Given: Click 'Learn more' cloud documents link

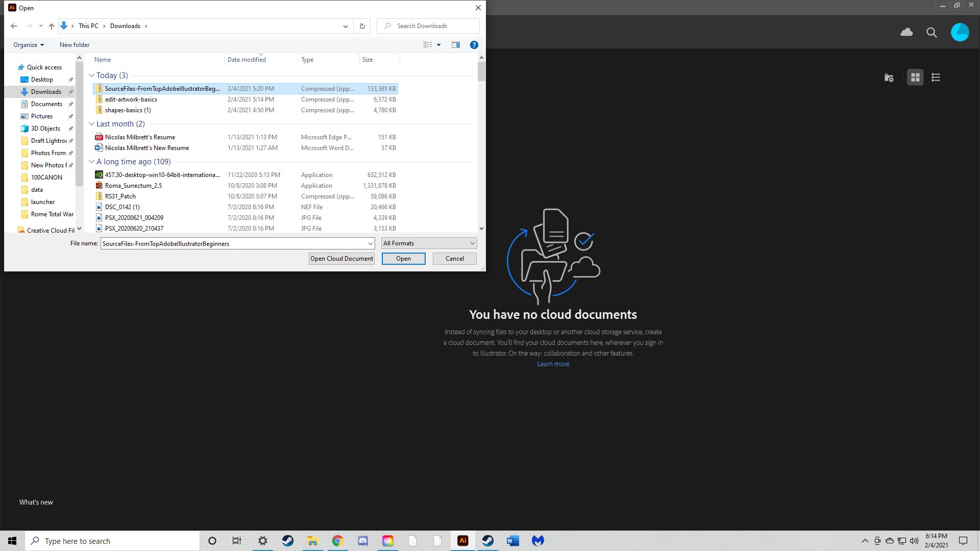Looking at the screenshot, I should coord(553,364).
